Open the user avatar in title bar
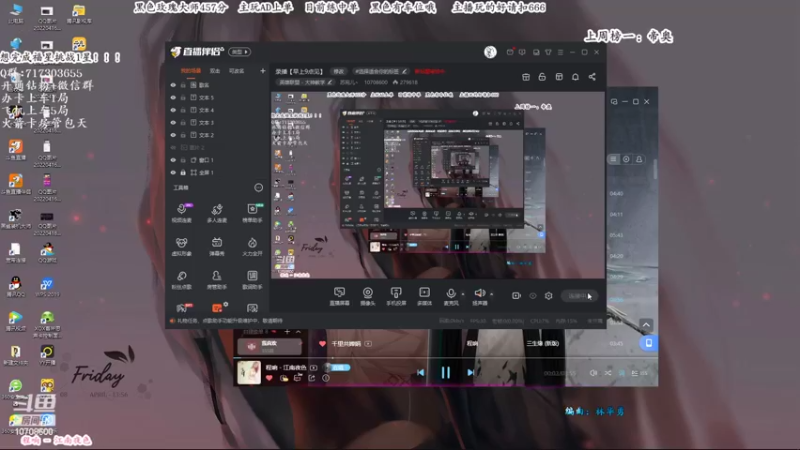 point(490,52)
